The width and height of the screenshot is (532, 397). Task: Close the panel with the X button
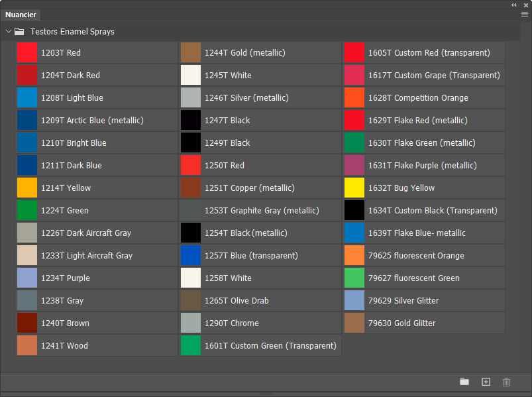(525, 4)
